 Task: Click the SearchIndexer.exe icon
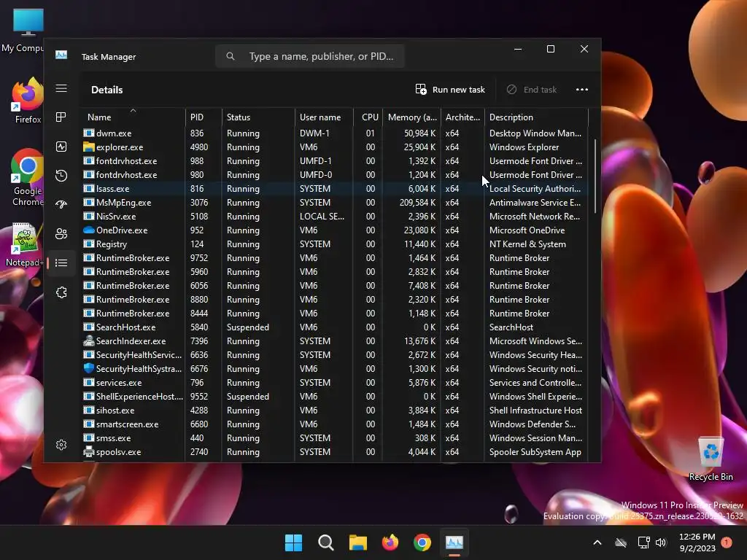click(88, 341)
